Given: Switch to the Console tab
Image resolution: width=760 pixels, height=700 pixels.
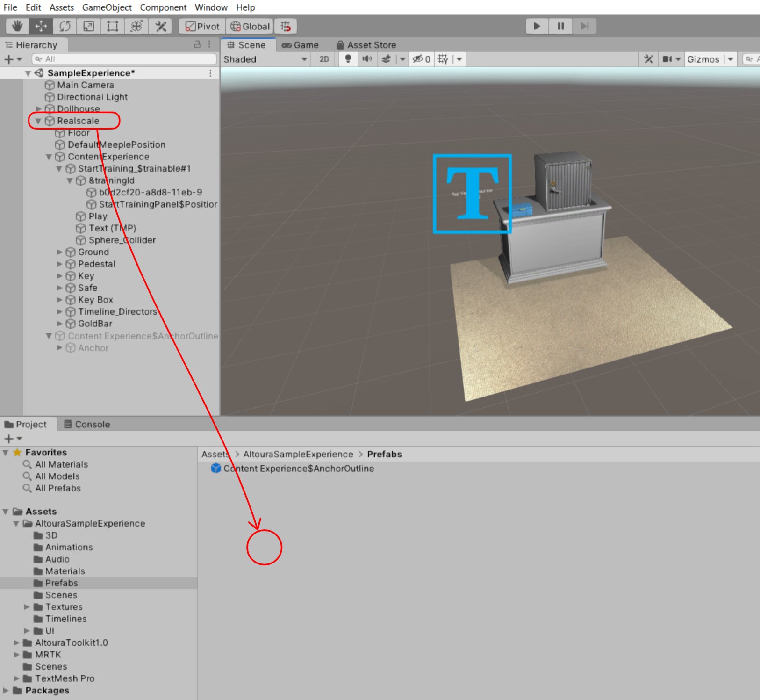Looking at the screenshot, I should [87, 425].
